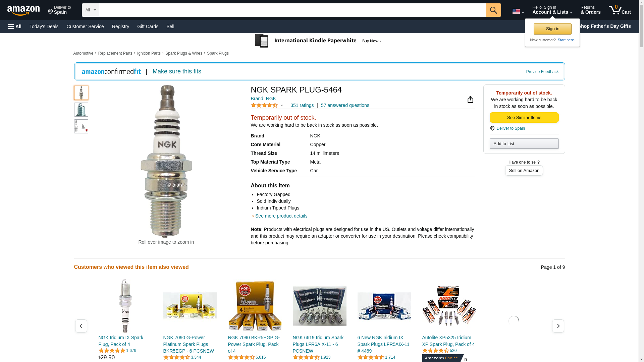The image size is (644, 362).
Task: Expand See more product details
Action: coord(281,216)
